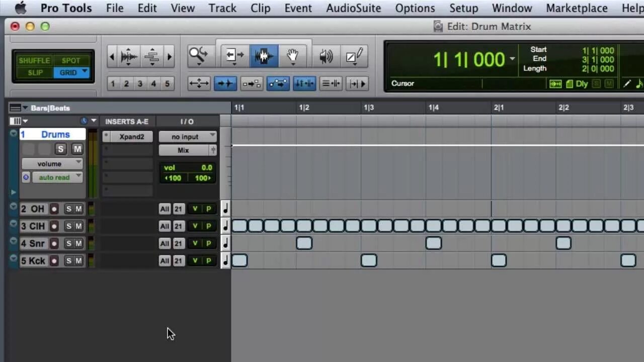
Task: Open the Apple menu
Action: pyautogui.click(x=20, y=8)
